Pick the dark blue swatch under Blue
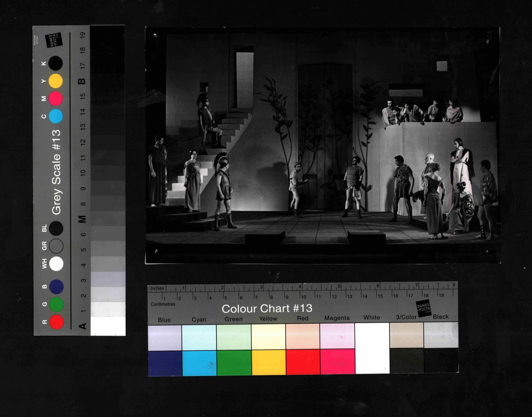Screen dimensions: 532x417 coord(165,363)
